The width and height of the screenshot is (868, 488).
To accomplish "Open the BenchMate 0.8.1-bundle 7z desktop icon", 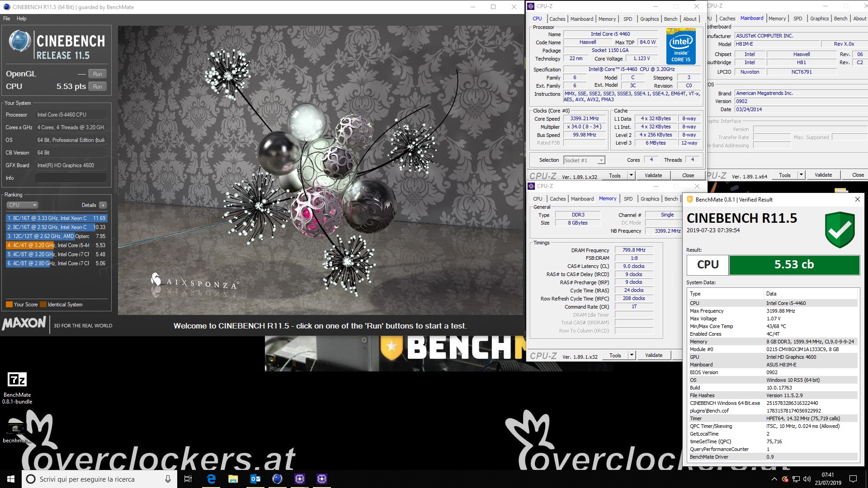I will [17, 388].
